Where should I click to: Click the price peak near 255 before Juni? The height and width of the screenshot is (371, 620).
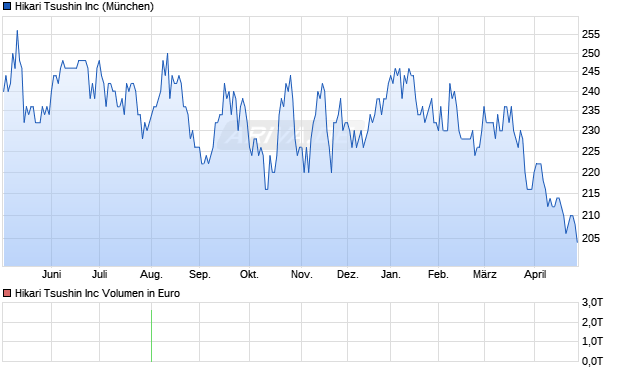(x=17, y=31)
